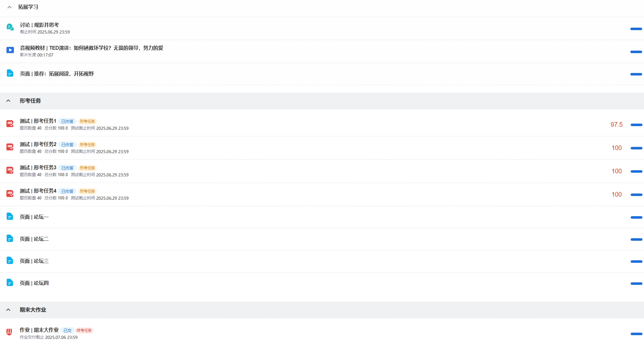Click the red quiz icon for 形考任务1
Image resolution: width=644 pixels, height=351 pixels.
10,124
